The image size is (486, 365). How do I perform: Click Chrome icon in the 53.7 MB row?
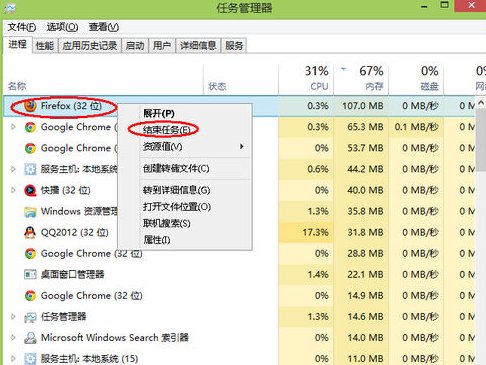[x=30, y=148]
